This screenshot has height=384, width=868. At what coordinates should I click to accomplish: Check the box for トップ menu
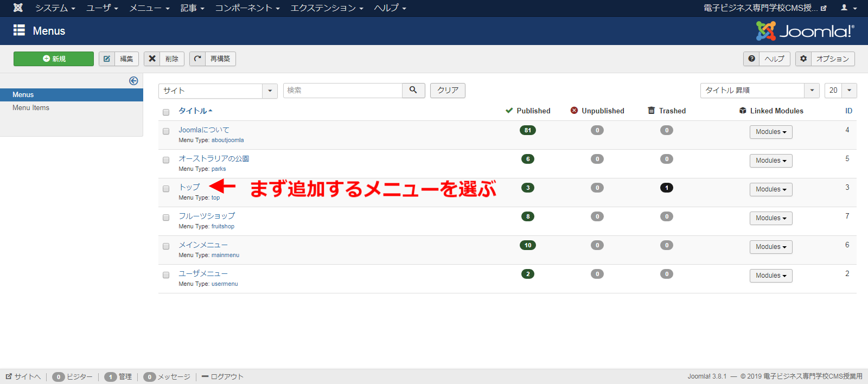coord(166,189)
